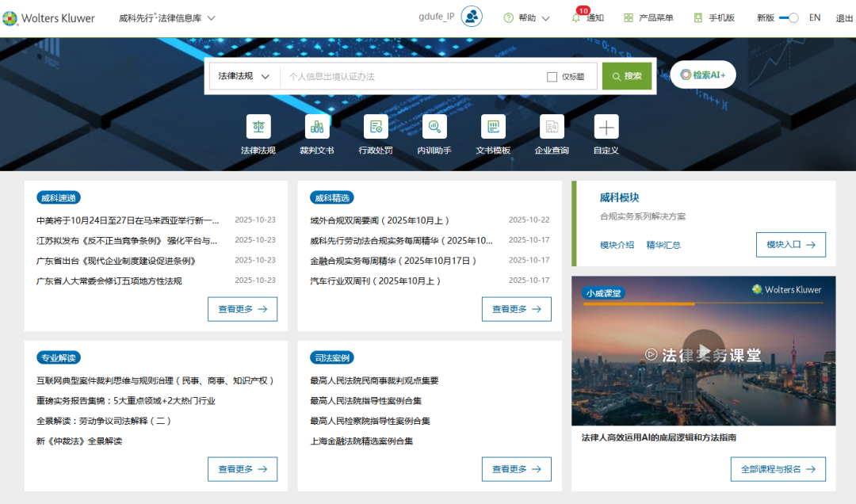
Task: Click the 产品菜单 grid icon
Action: [629, 18]
